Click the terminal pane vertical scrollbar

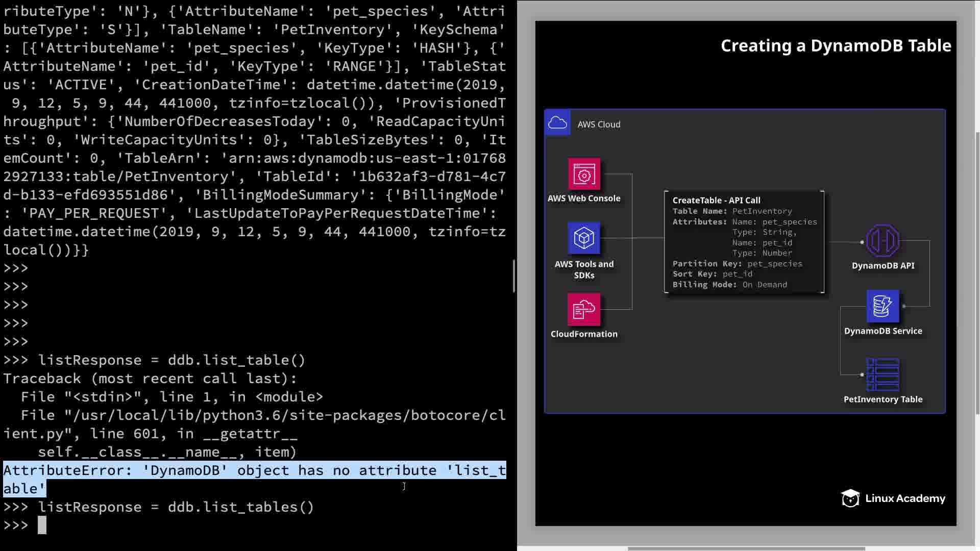click(x=513, y=276)
